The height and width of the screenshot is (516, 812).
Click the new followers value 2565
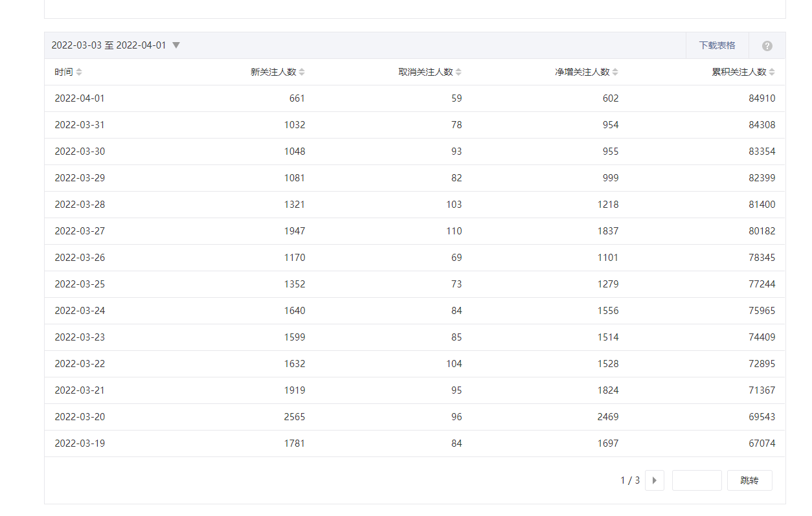click(295, 417)
